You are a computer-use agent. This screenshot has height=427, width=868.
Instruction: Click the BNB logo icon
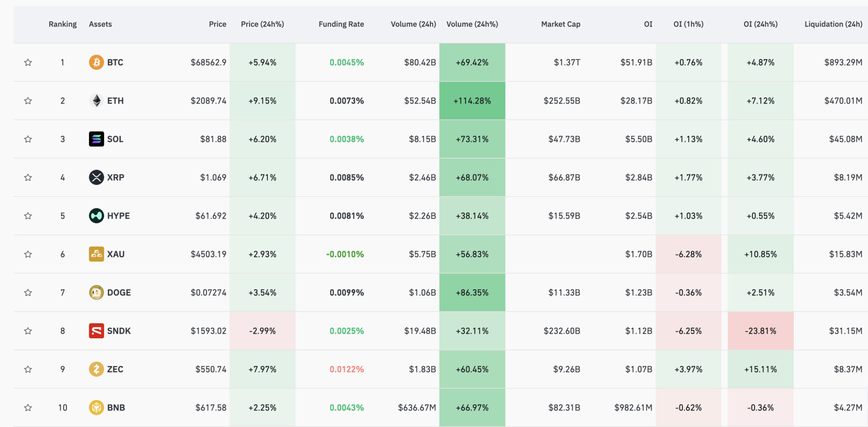[x=96, y=408]
